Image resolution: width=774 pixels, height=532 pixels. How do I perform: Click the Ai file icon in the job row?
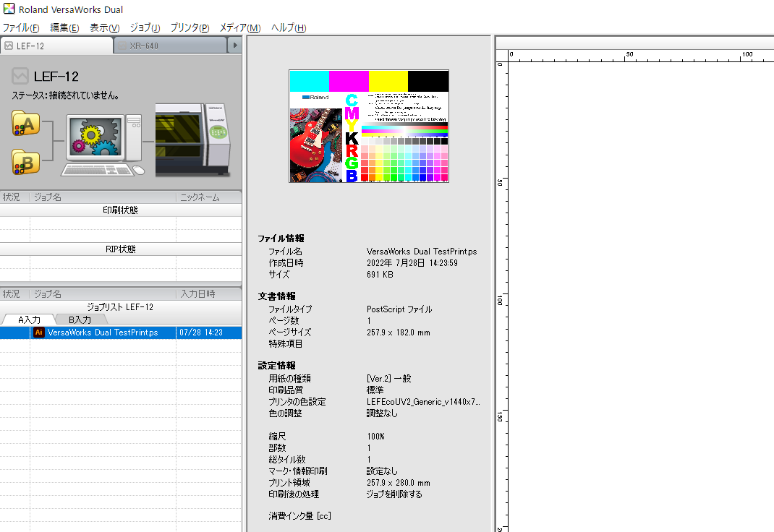coord(39,332)
